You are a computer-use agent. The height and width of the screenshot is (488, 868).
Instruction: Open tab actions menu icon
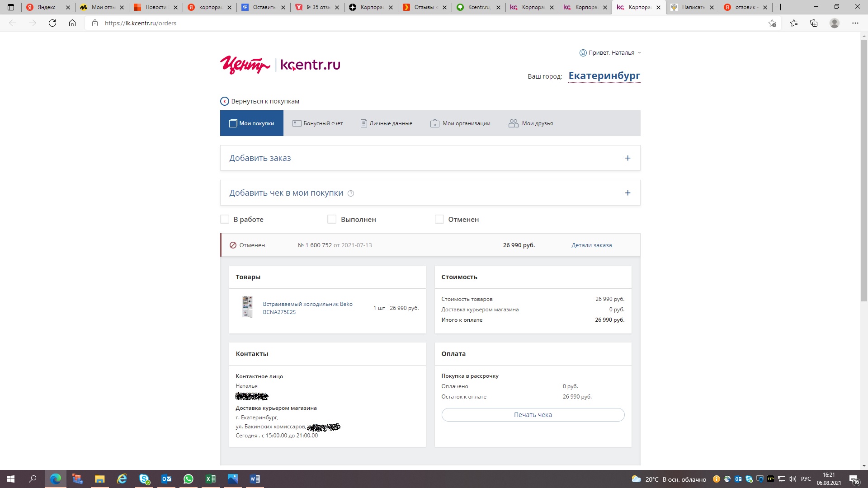tap(11, 7)
